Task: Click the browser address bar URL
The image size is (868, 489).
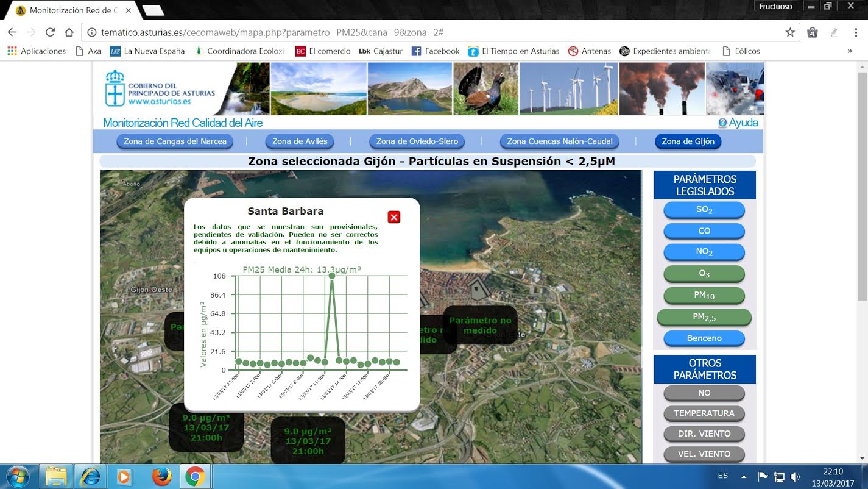Action: (x=271, y=32)
